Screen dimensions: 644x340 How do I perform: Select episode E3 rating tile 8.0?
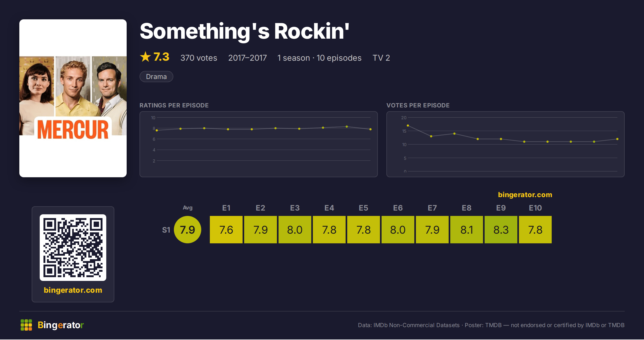[295, 230]
